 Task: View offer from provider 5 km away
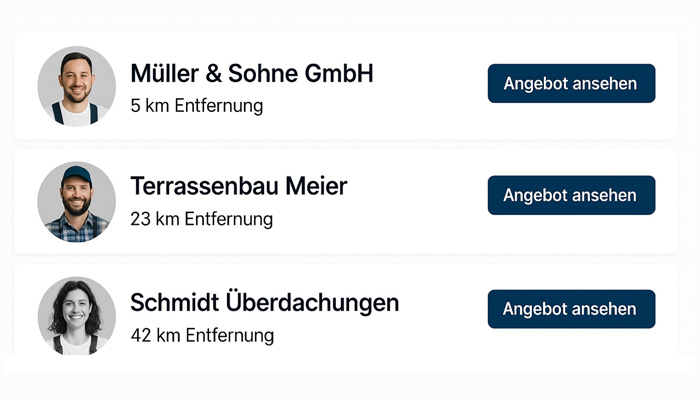click(x=571, y=83)
